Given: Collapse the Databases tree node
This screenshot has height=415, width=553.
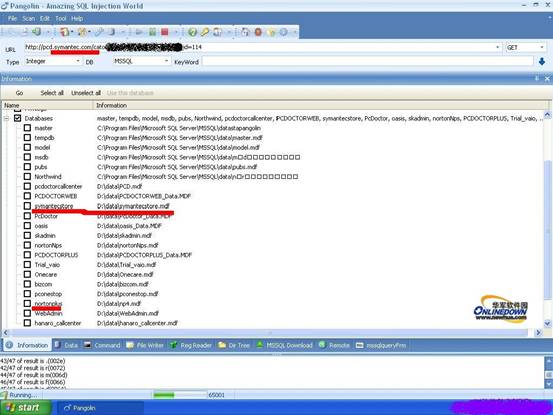Looking at the screenshot, I should coord(6,118).
